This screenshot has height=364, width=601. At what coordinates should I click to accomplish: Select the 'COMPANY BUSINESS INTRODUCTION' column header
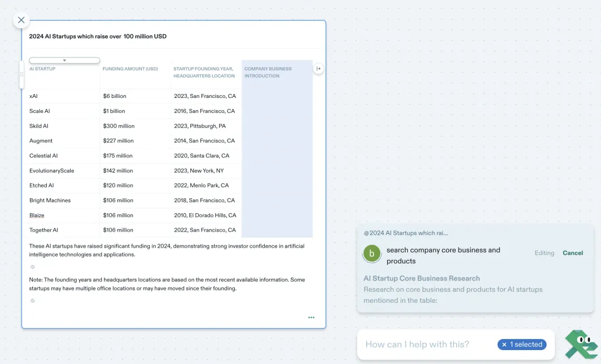[268, 72]
